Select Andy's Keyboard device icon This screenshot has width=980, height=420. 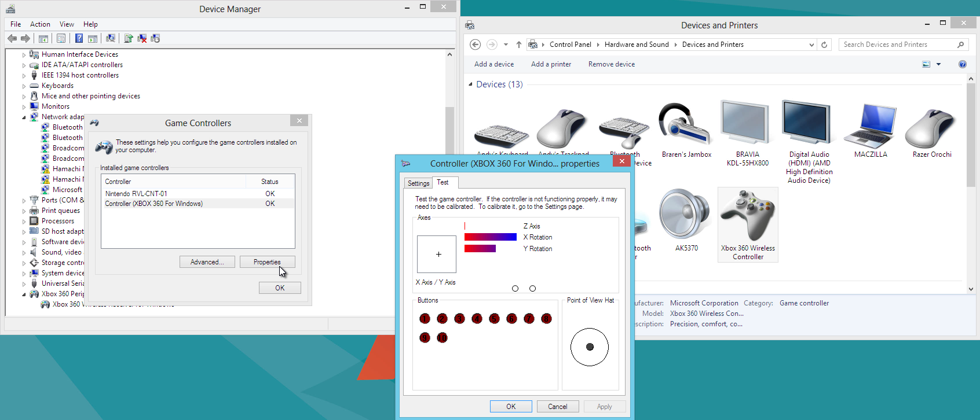(x=502, y=138)
